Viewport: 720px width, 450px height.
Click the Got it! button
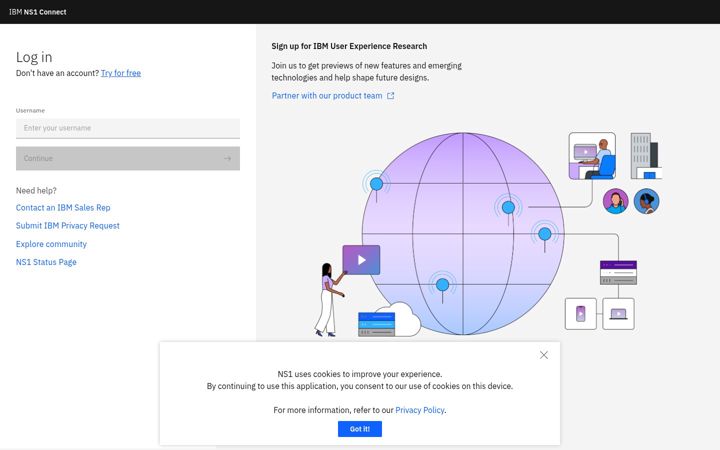tap(360, 429)
